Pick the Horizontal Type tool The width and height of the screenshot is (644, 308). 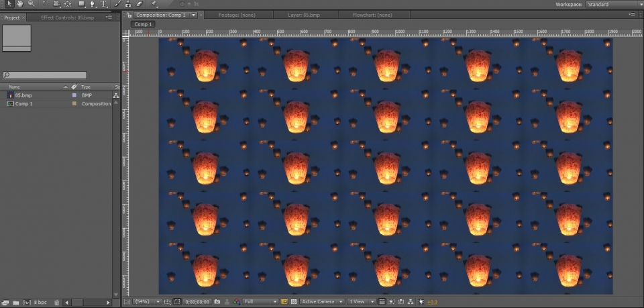coord(104,4)
